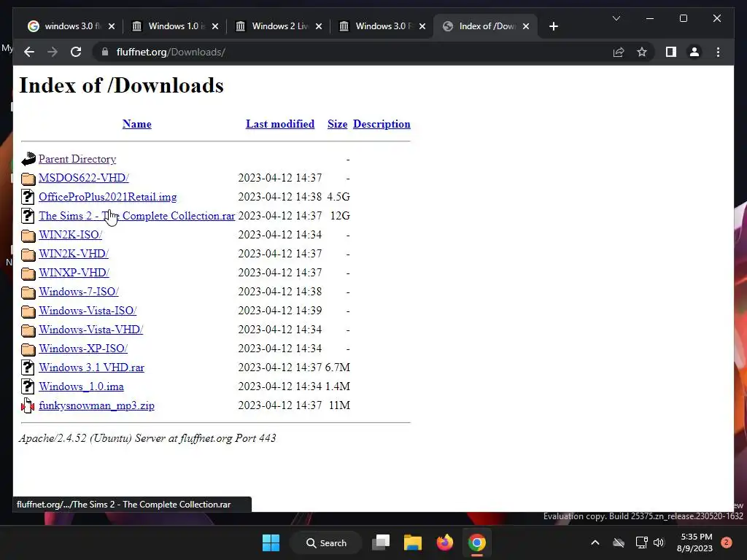Open the WINXP-VHD folder
This screenshot has width=747, height=560.
[74, 273]
